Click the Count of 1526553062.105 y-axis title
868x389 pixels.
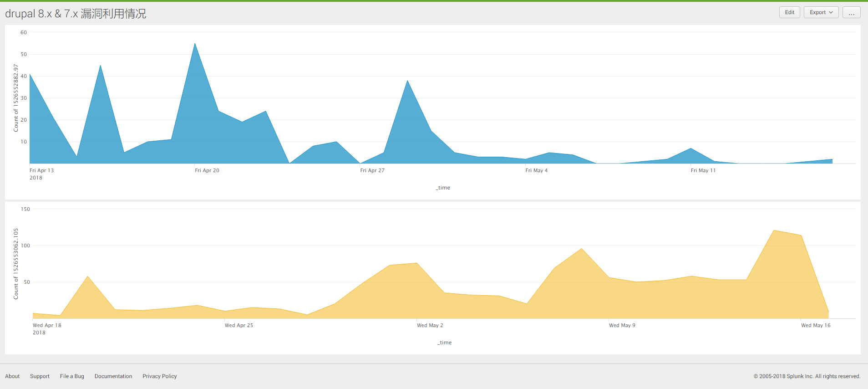[16, 264]
